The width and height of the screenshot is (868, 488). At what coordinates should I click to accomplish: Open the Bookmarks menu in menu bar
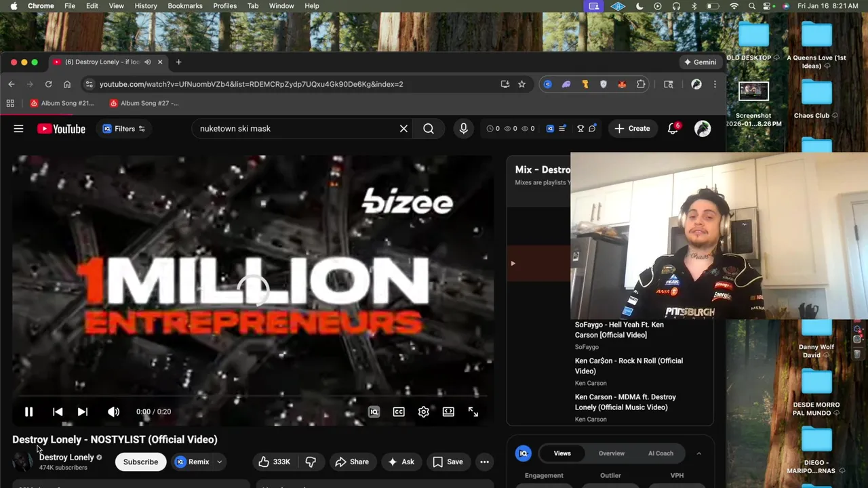click(185, 6)
